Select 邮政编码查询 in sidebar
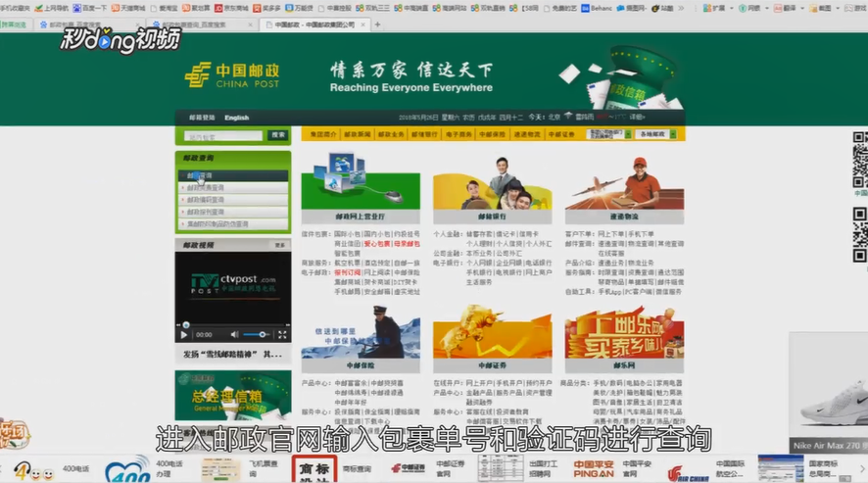This screenshot has height=483, width=868. tap(233, 200)
